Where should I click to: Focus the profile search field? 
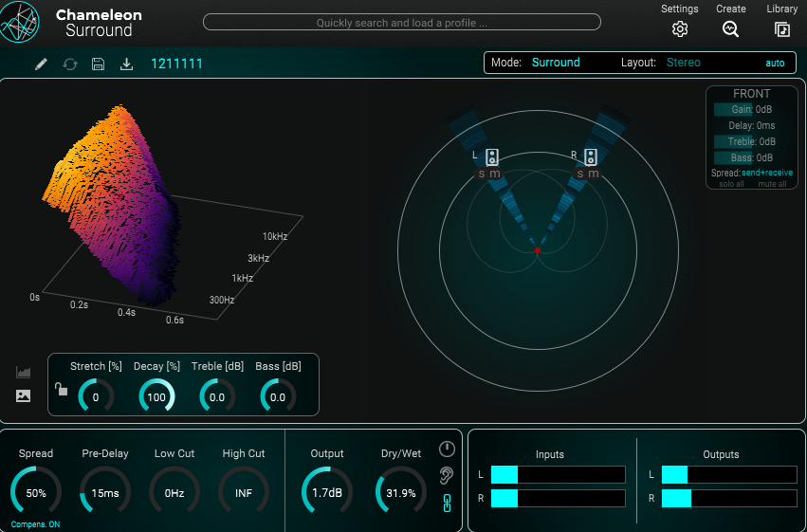[402, 22]
